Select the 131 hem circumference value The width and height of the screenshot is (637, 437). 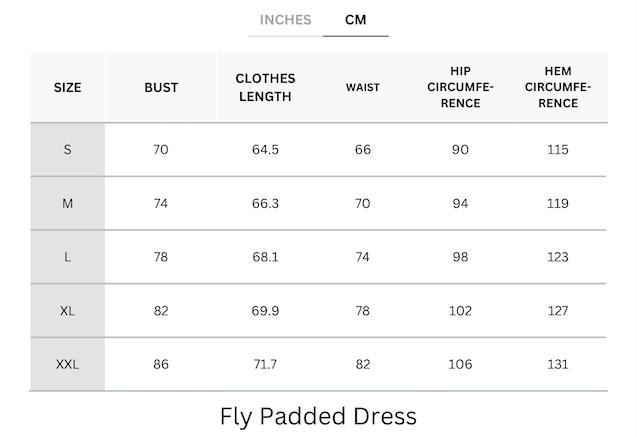(558, 364)
